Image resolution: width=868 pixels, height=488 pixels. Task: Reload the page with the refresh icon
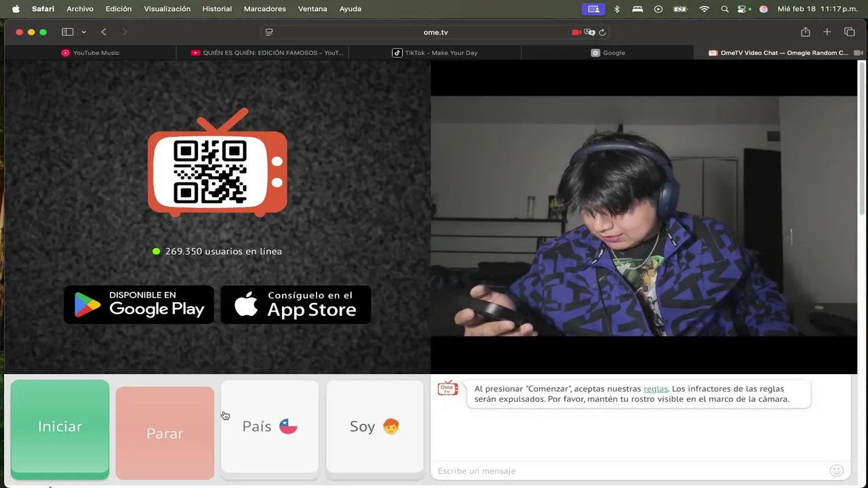(x=602, y=32)
